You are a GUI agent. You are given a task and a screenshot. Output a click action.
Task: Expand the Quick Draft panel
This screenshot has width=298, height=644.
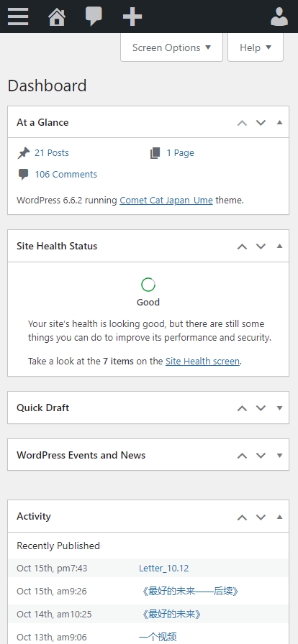coord(280,408)
